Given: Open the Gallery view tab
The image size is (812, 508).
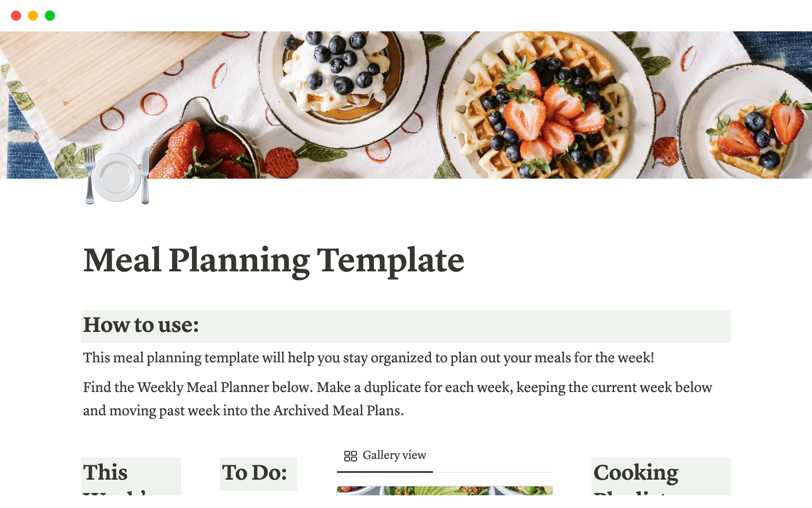Looking at the screenshot, I should click(385, 455).
